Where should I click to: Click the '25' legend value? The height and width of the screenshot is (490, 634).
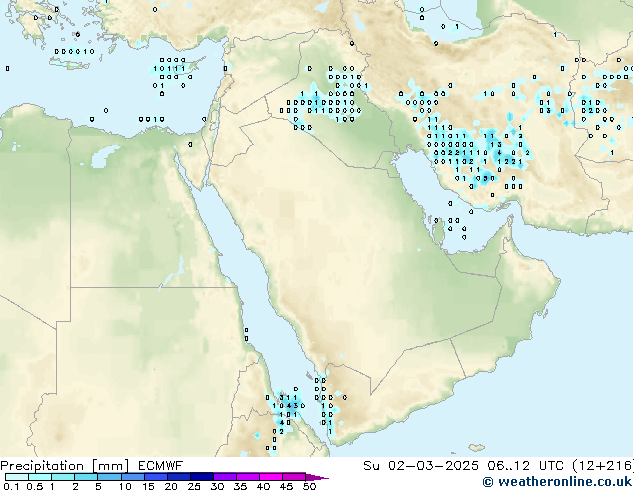click(x=194, y=486)
